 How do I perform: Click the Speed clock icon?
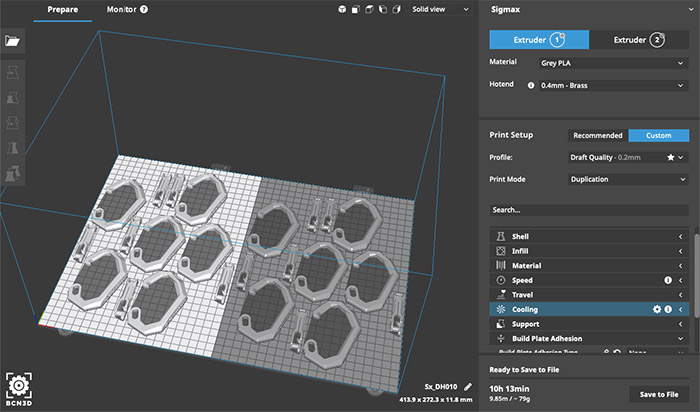tap(501, 280)
